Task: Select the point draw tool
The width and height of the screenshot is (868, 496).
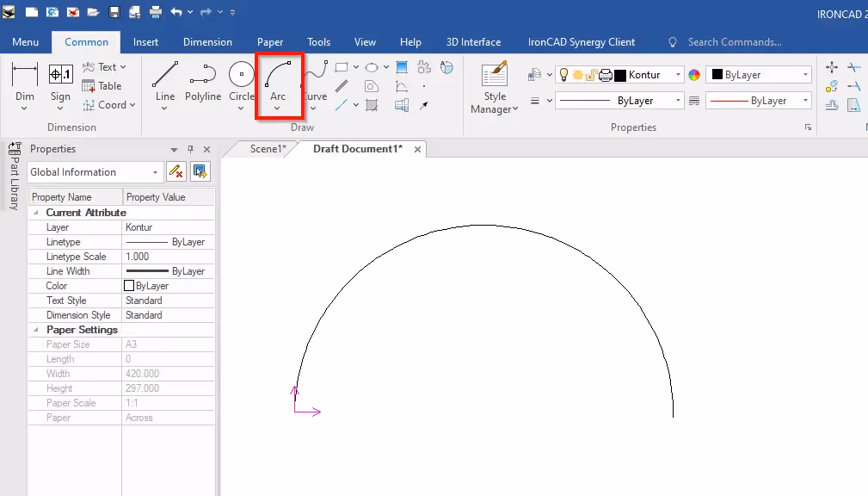Action: pyautogui.click(x=424, y=86)
